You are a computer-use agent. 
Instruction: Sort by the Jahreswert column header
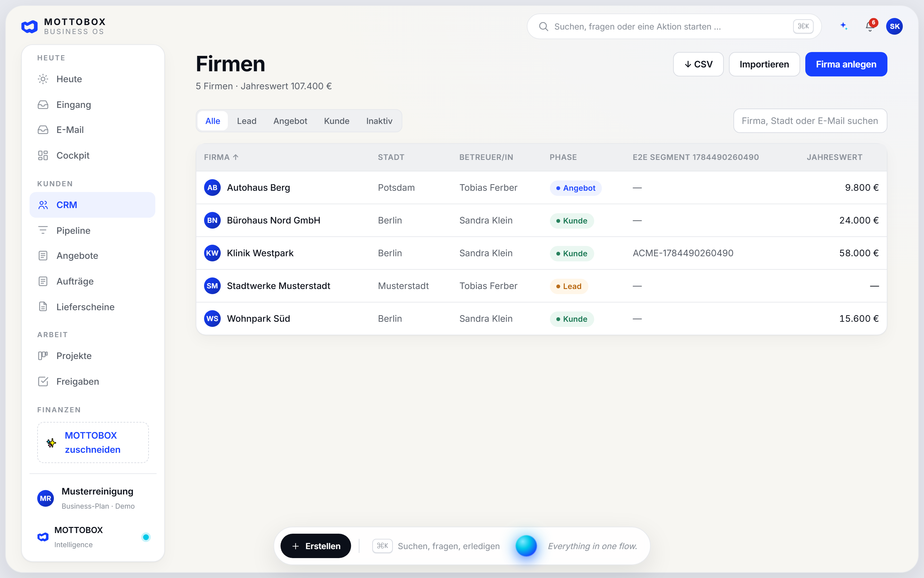click(834, 157)
